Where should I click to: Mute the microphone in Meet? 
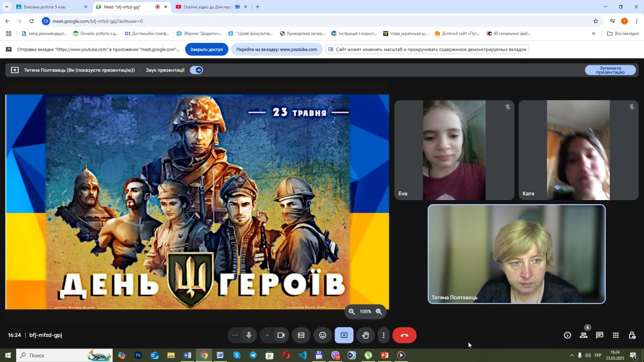[249, 335]
